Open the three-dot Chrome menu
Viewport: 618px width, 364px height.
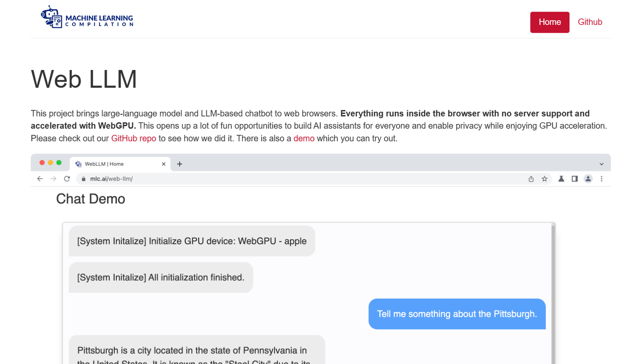pyautogui.click(x=602, y=179)
